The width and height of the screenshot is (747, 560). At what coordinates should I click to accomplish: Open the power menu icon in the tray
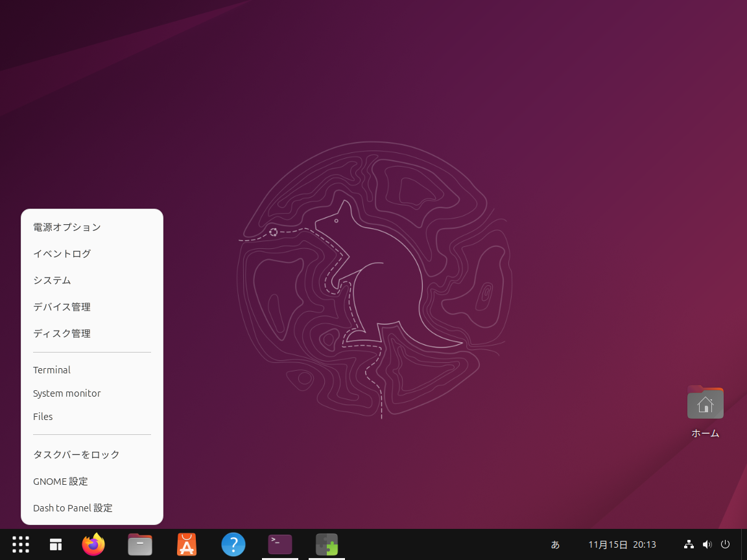[726, 544]
